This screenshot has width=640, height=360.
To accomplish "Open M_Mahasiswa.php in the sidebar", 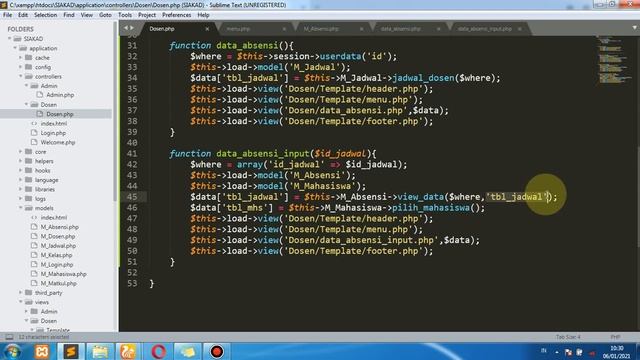I will [63, 274].
